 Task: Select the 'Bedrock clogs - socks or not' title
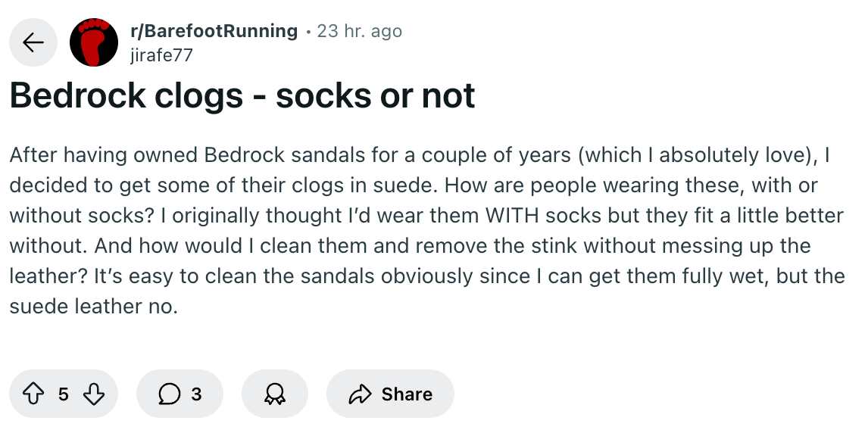click(242, 95)
